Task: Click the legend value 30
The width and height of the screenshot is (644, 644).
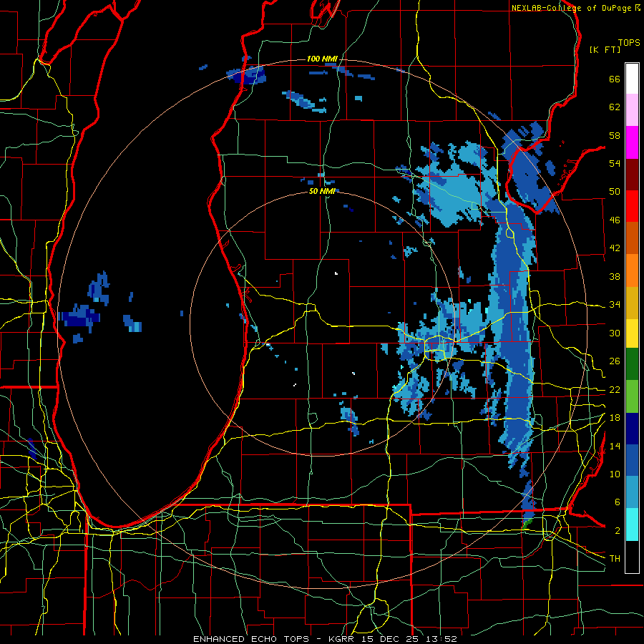Action: [615, 333]
